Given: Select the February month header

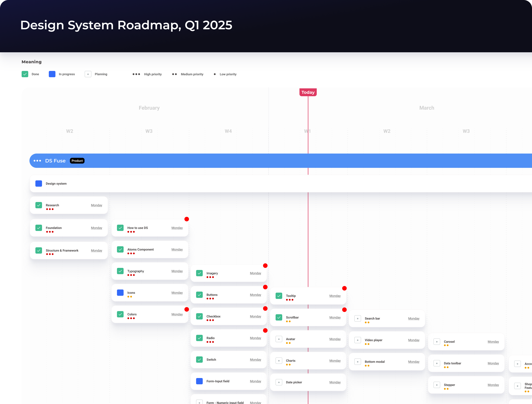Looking at the screenshot, I should [149, 108].
